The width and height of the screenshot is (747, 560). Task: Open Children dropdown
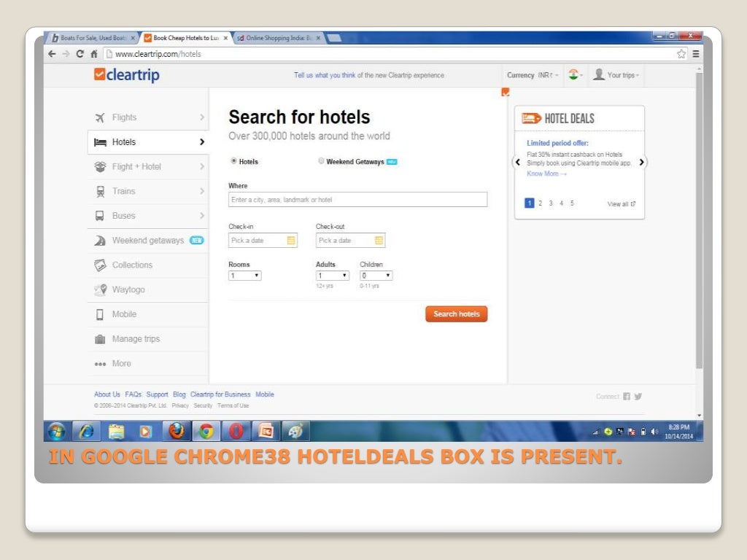(x=376, y=275)
